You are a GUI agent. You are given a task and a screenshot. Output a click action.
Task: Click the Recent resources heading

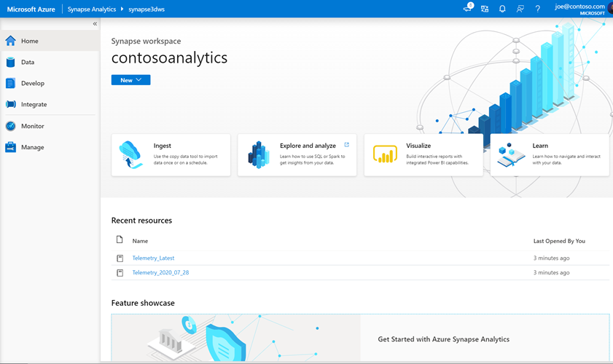141,221
